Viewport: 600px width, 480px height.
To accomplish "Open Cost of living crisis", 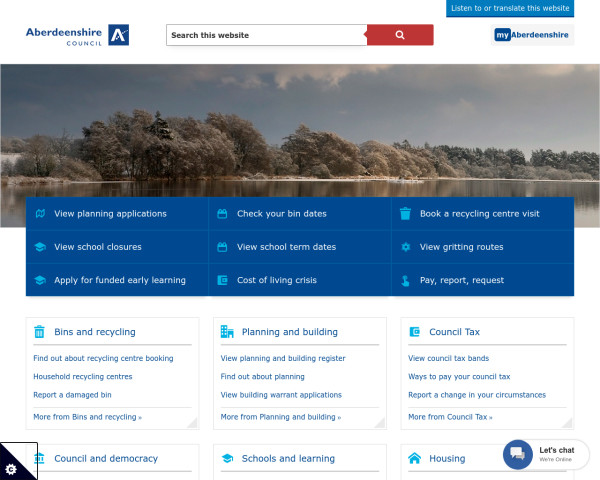I will (x=277, y=280).
